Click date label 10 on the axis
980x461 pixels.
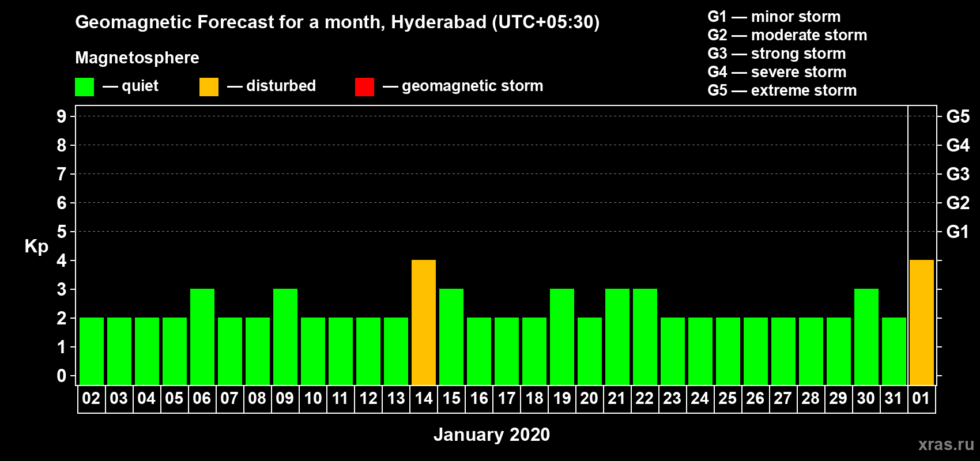click(x=313, y=398)
